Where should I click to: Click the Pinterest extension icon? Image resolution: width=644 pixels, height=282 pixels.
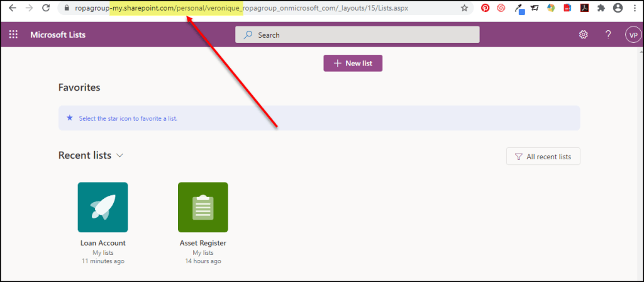[485, 8]
